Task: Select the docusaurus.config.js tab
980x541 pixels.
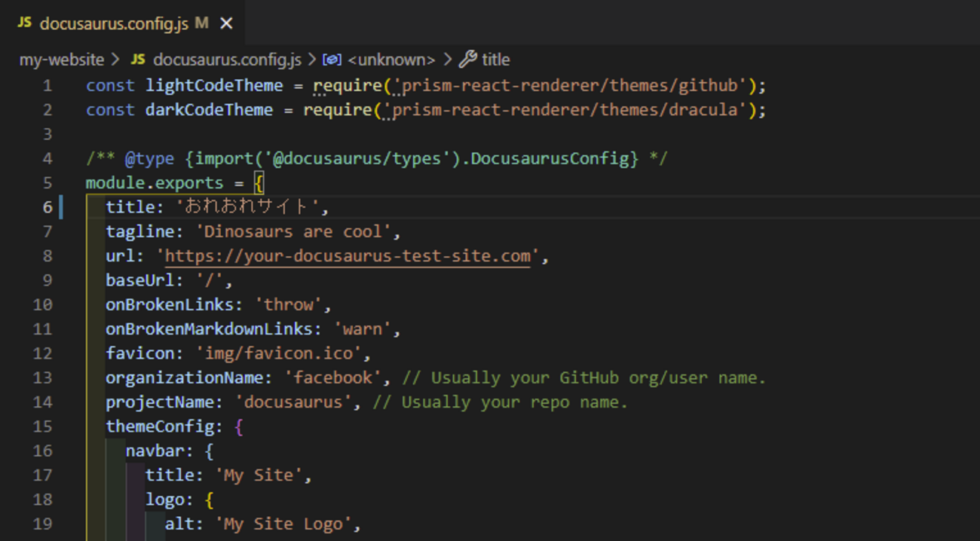Action: pyautogui.click(x=113, y=24)
